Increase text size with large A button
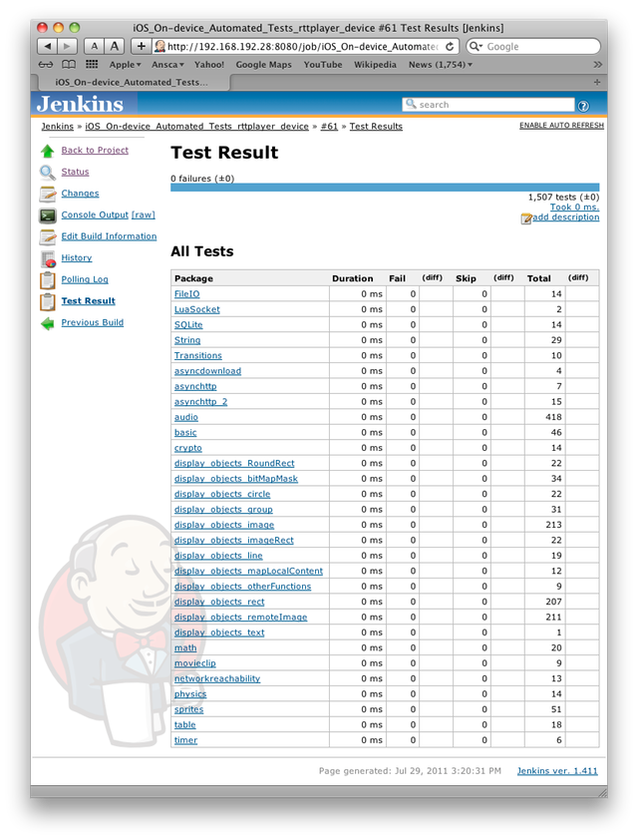 (x=114, y=47)
